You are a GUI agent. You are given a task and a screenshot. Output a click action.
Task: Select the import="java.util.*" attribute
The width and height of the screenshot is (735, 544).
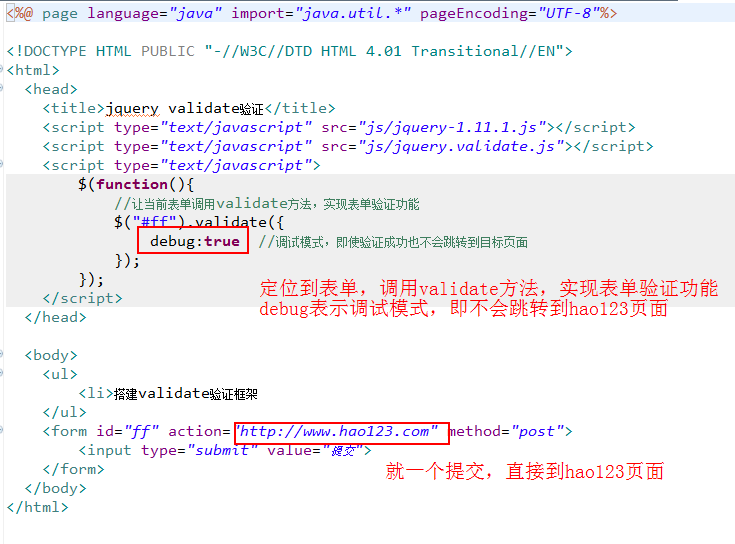pos(321,13)
